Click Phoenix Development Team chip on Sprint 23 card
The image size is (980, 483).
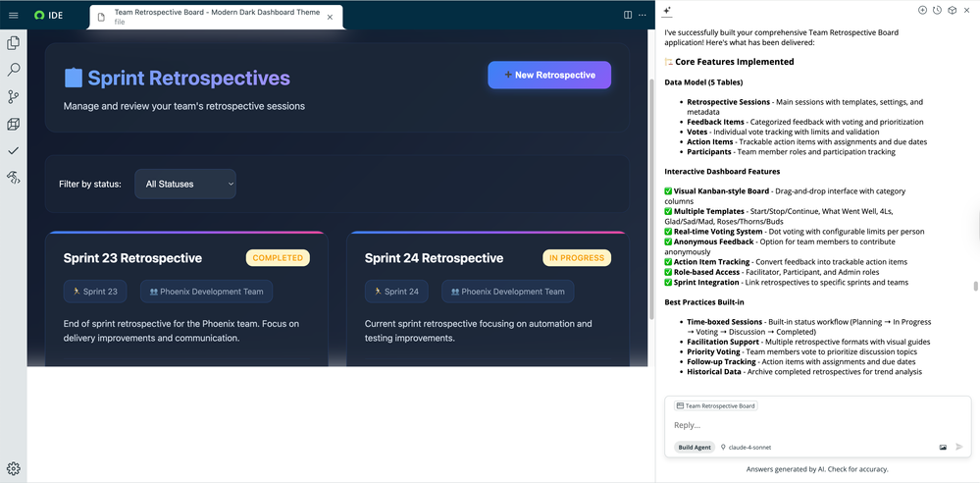point(206,291)
